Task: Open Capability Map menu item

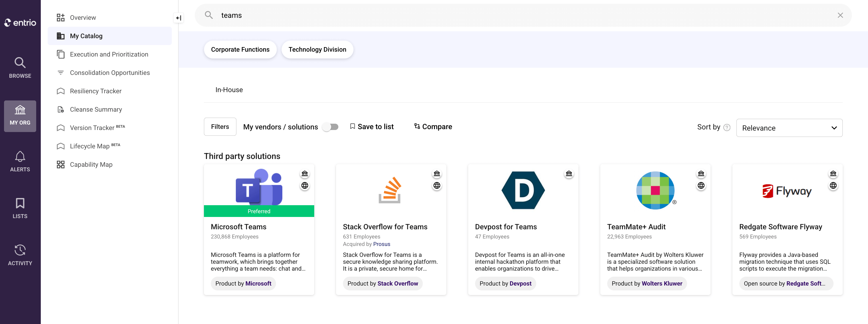Action: [91, 164]
